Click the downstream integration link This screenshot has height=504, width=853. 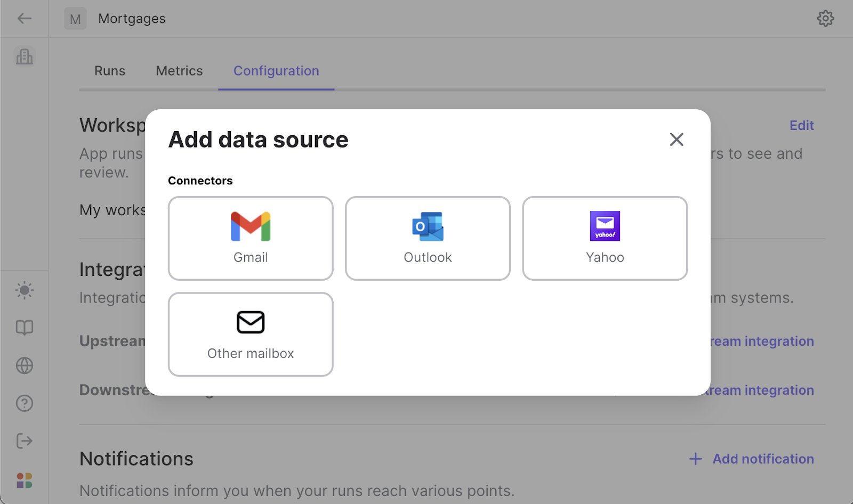pyautogui.click(x=762, y=390)
